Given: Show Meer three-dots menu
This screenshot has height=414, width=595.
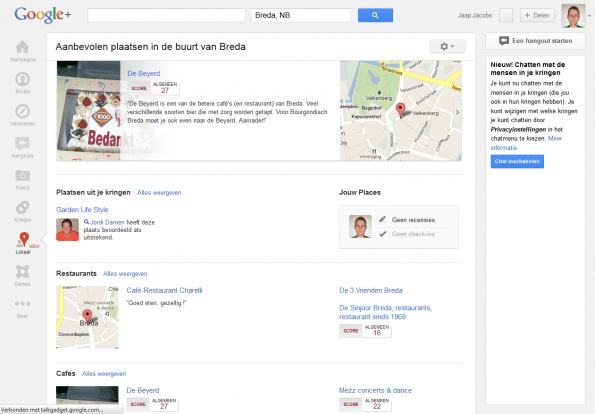Looking at the screenshot, I should (22, 304).
